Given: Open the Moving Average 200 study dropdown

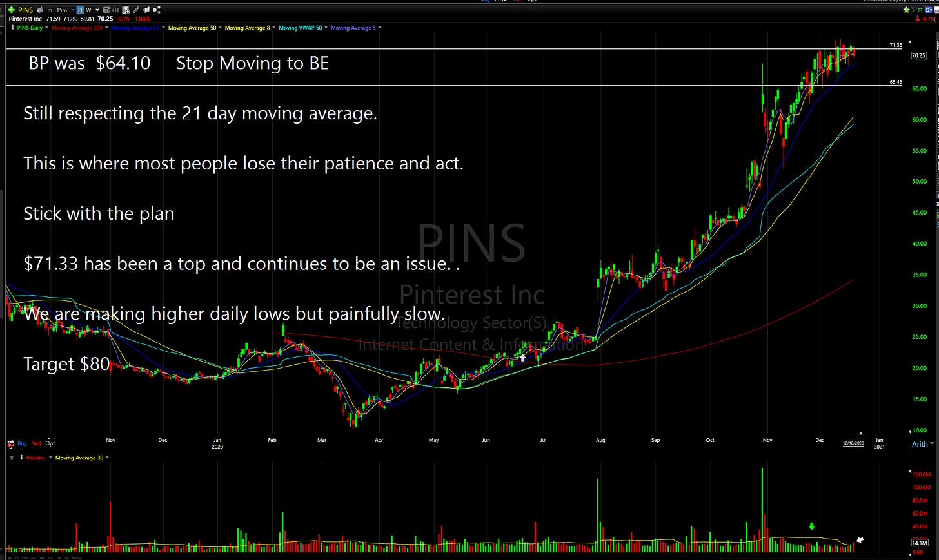Looking at the screenshot, I should pos(106,28).
